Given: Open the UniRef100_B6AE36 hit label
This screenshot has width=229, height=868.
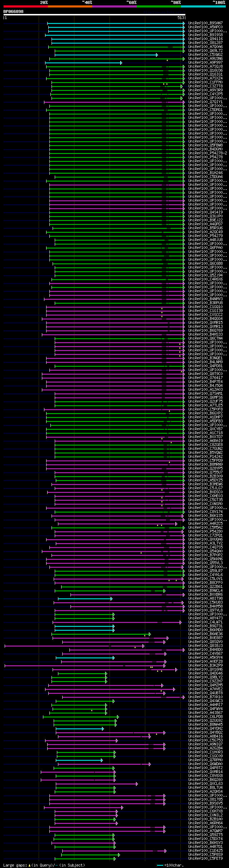Looking at the screenshot, I should click(205, 634).
